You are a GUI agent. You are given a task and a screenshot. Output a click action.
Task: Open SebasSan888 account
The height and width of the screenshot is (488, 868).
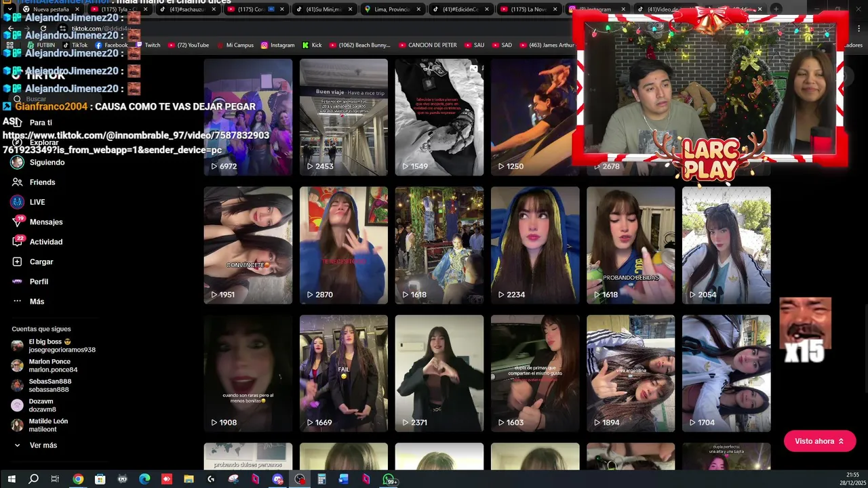[x=41, y=386]
